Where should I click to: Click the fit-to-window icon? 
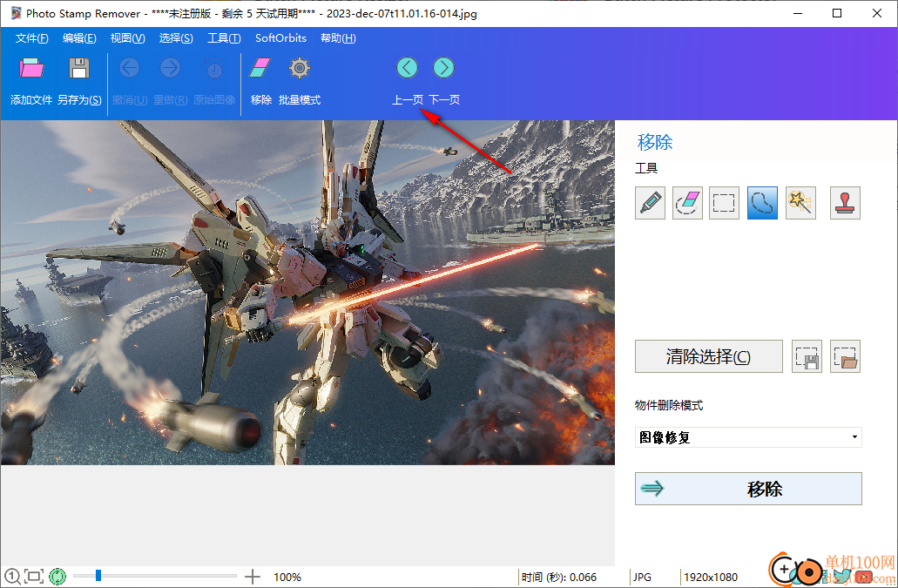coord(34,577)
